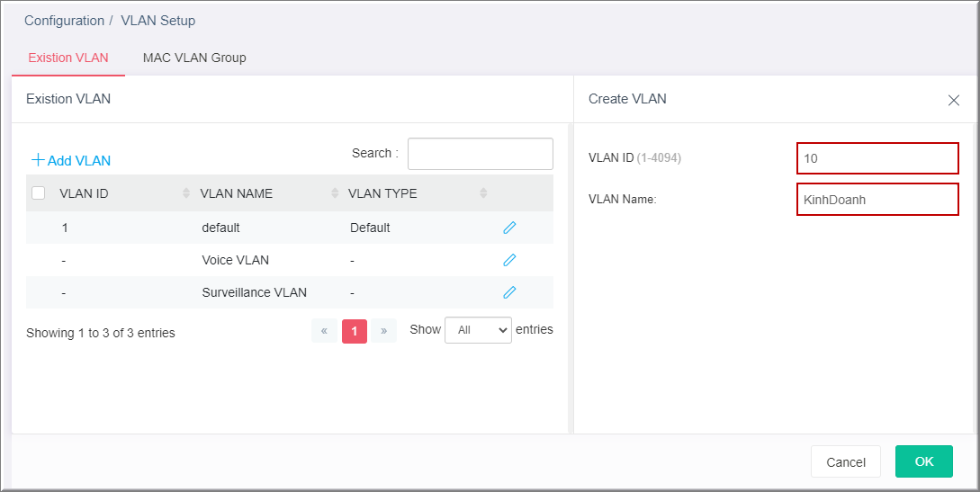Viewport: 980px width, 492px height.
Task: Focus the VLAN ID input field
Action: [x=877, y=158]
